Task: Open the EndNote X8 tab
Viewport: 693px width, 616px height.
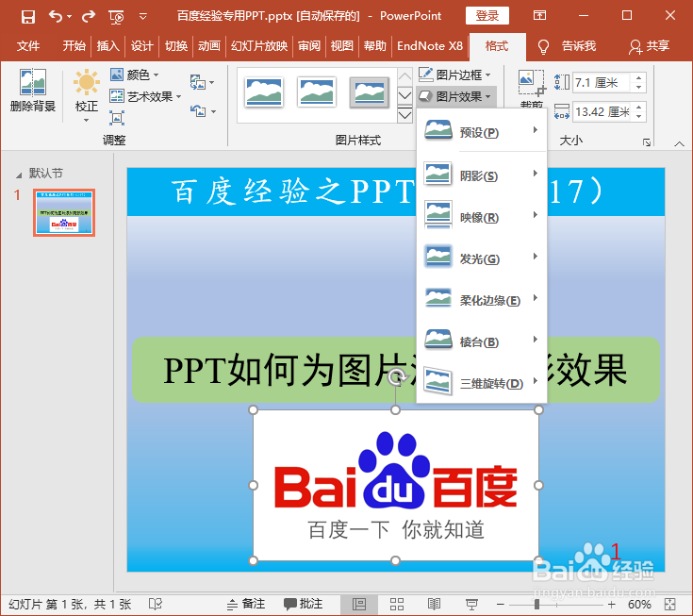Action: pos(430,46)
